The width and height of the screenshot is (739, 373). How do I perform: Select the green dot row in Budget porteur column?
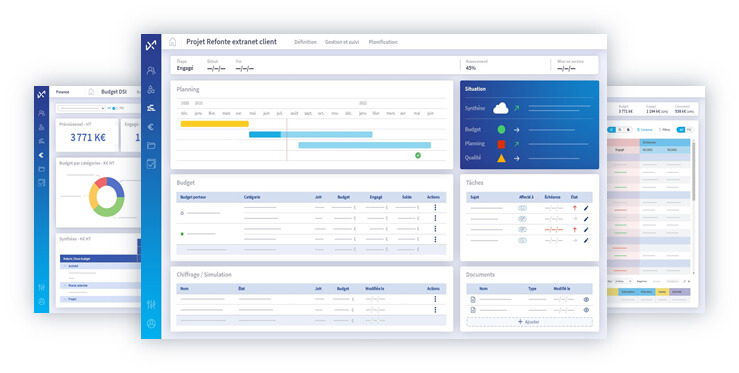(182, 234)
